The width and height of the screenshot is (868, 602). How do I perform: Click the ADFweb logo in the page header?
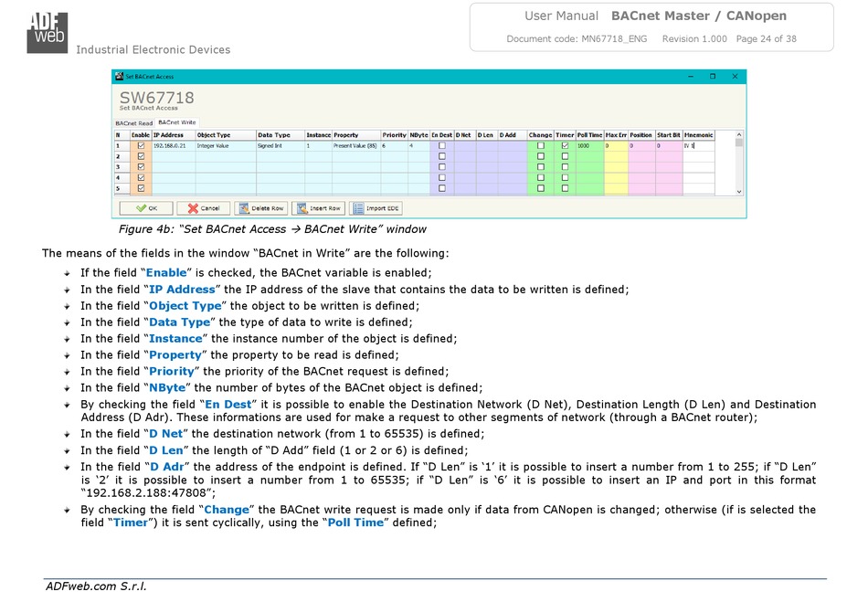[48, 33]
